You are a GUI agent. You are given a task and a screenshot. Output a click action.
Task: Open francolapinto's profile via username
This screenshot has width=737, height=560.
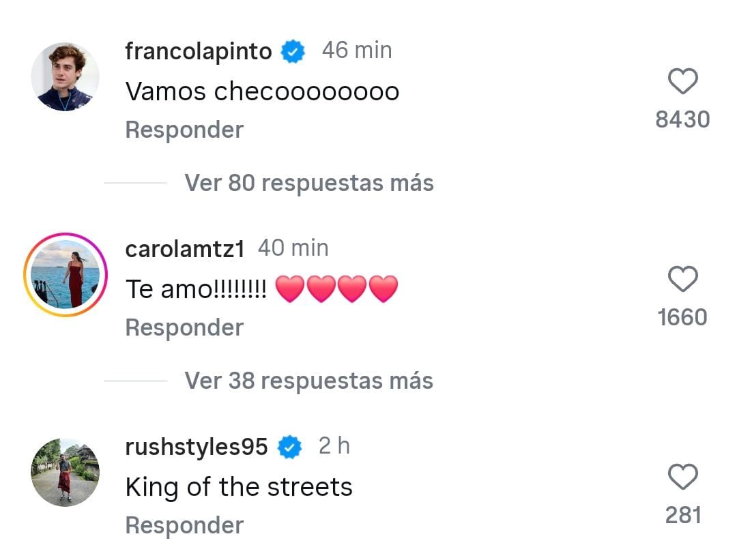tap(199, 50)
